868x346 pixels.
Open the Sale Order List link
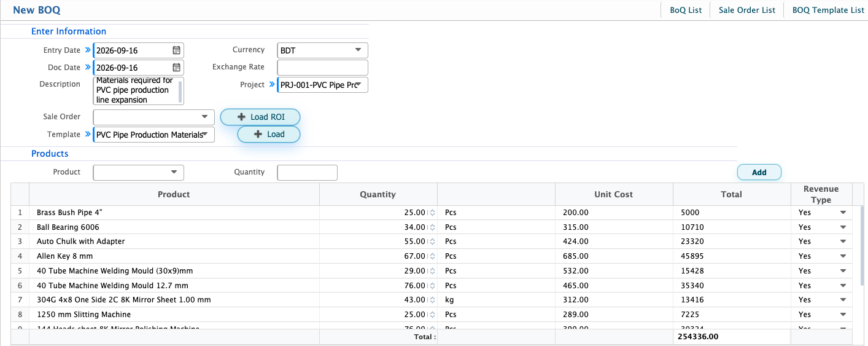click(x=747, y=10)
